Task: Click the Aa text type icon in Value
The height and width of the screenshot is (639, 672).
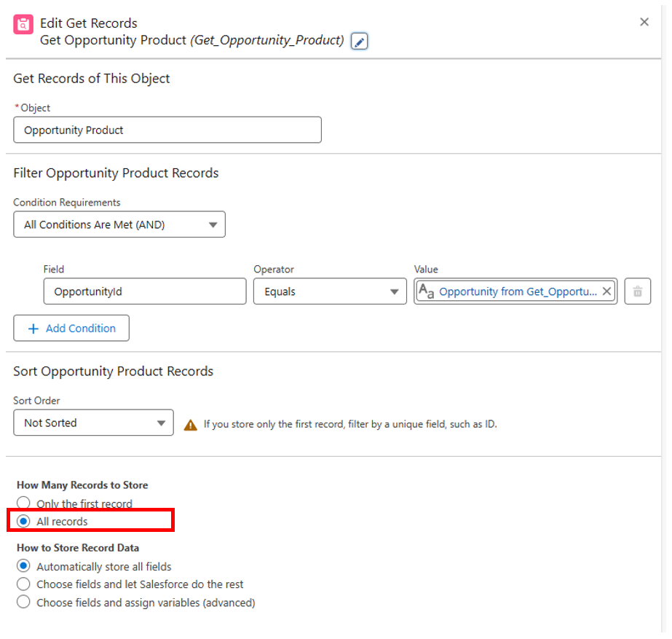Action: pos(426,291)
